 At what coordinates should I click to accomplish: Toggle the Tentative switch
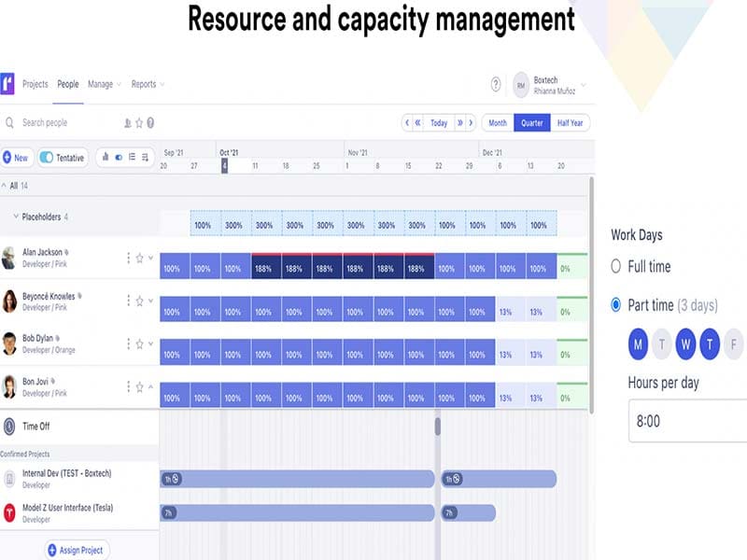point(46,157)
